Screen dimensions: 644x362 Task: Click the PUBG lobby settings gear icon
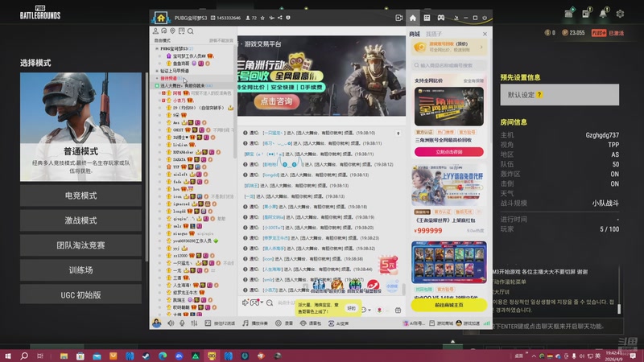(620, 14)
